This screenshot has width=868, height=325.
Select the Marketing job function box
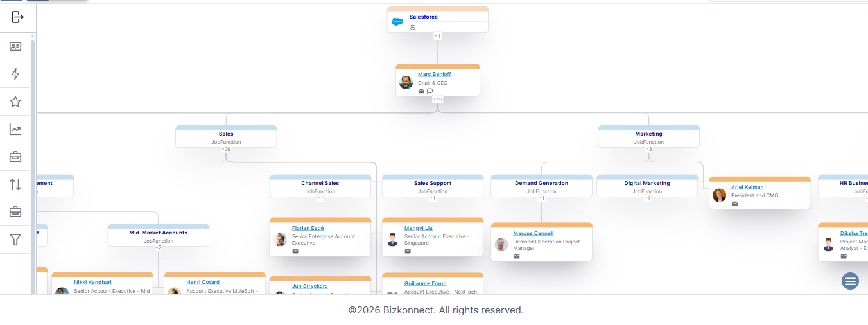648,136
